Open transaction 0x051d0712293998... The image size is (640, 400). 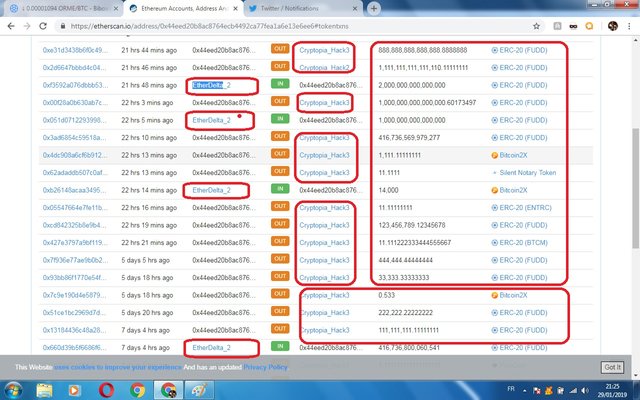click(75, 120)
